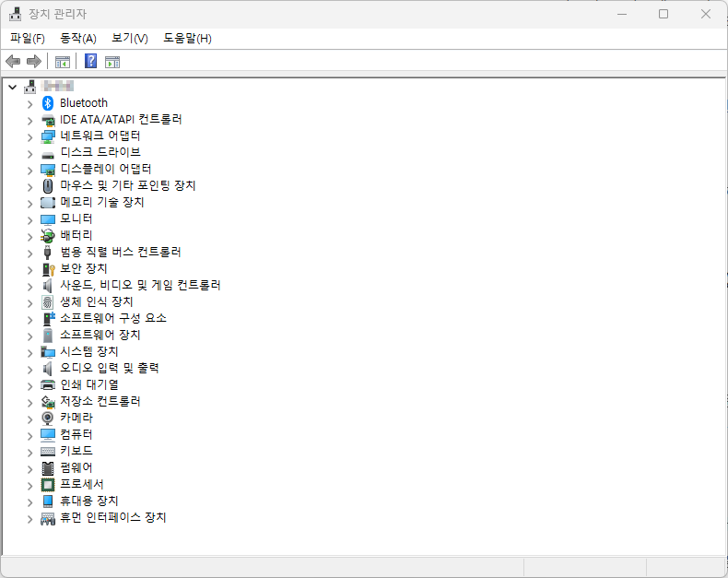Select the 사운드, 비디오 및 게임 컨트롤러 icon
The height and width of the screenshot is (578, 728).
[x=47, y=285]
